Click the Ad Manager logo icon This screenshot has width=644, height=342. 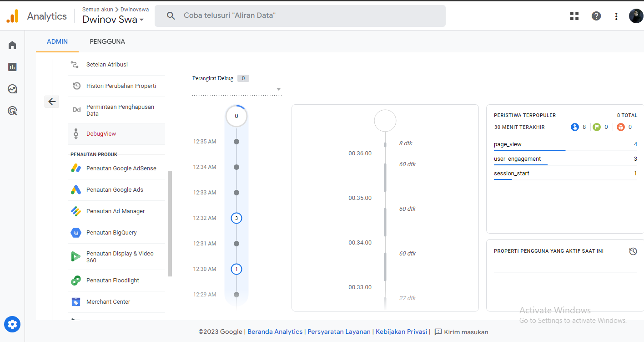tap(76, 211)
